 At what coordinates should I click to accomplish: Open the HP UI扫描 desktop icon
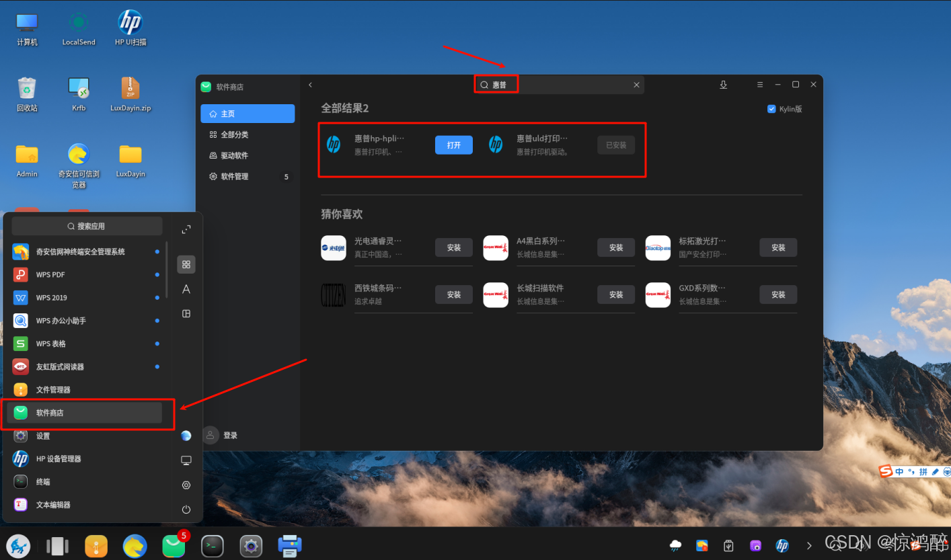[x=130, y=28]
